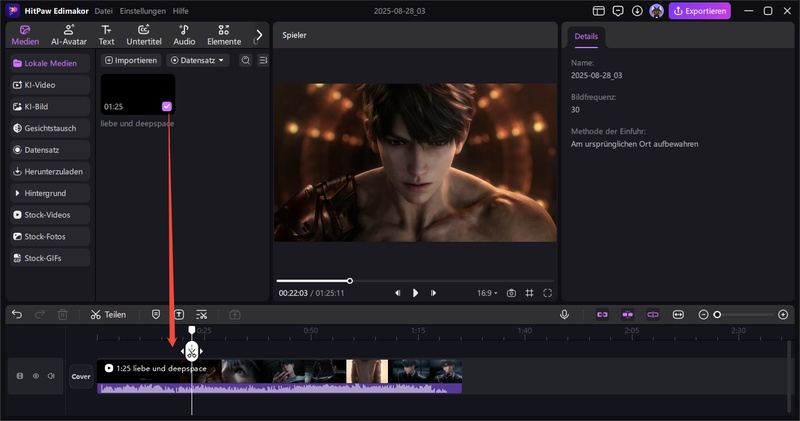Open Stock-Fotos in the sidebar

click(50, 236)
